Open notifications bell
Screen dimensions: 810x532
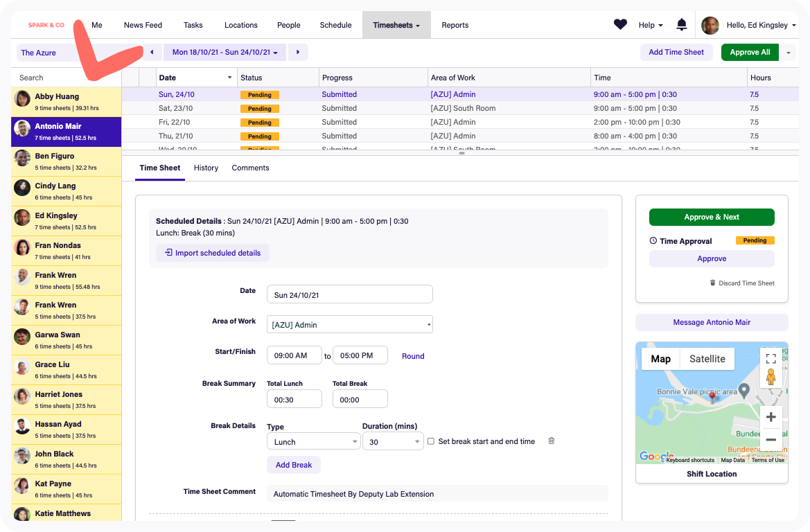(681, 24)
